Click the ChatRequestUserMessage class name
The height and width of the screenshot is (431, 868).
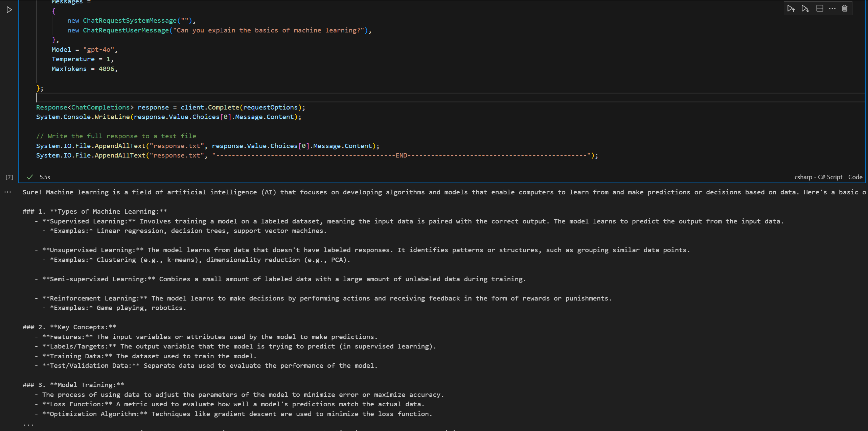(x=126, y=30)
